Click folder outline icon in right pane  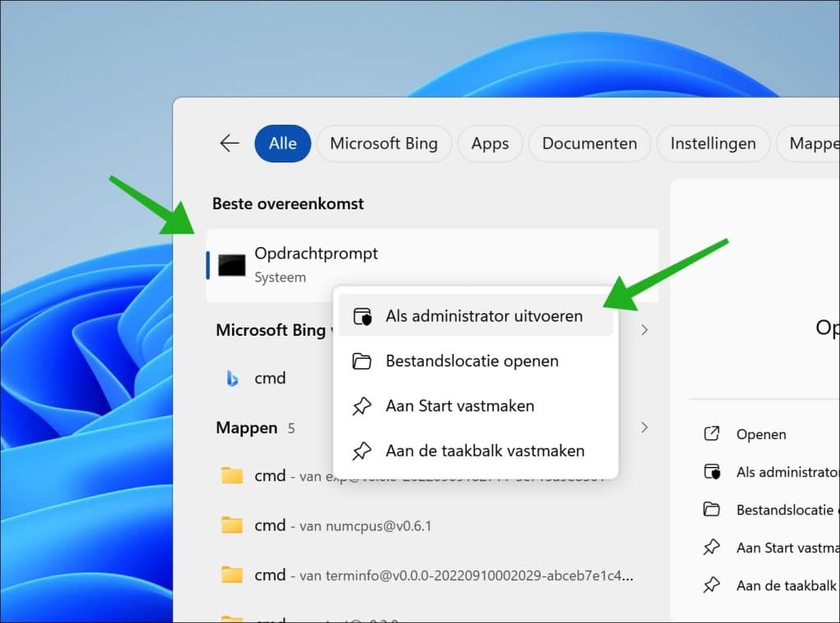711,510
